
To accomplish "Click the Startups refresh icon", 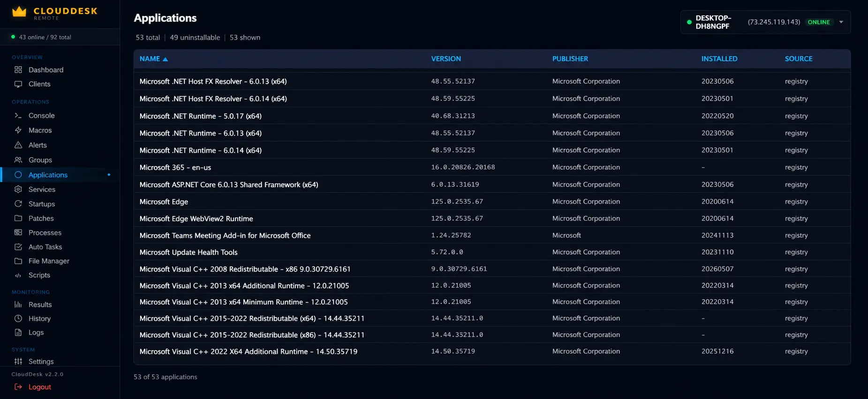I will pos(18,204).
